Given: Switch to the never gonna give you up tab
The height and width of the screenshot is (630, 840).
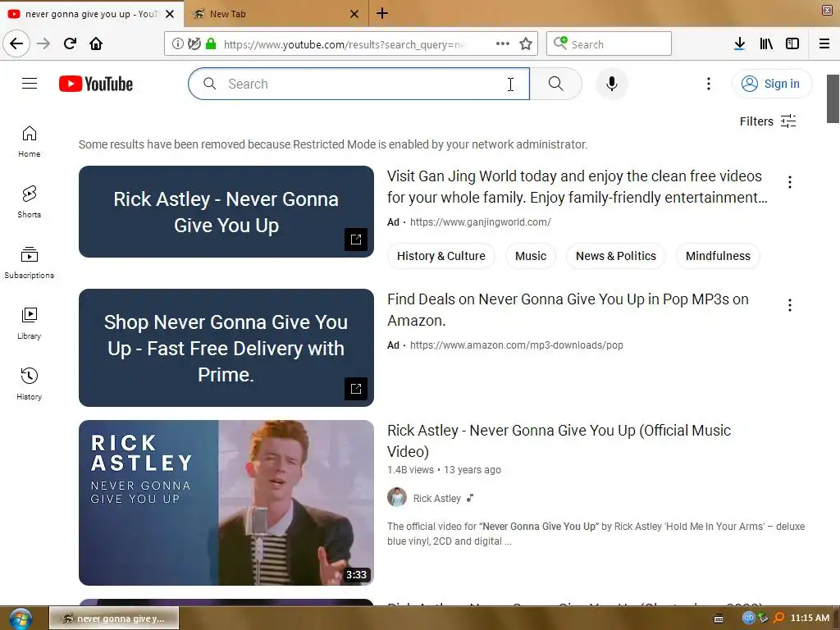Looking at the screenshot, I should coord(91,14).
